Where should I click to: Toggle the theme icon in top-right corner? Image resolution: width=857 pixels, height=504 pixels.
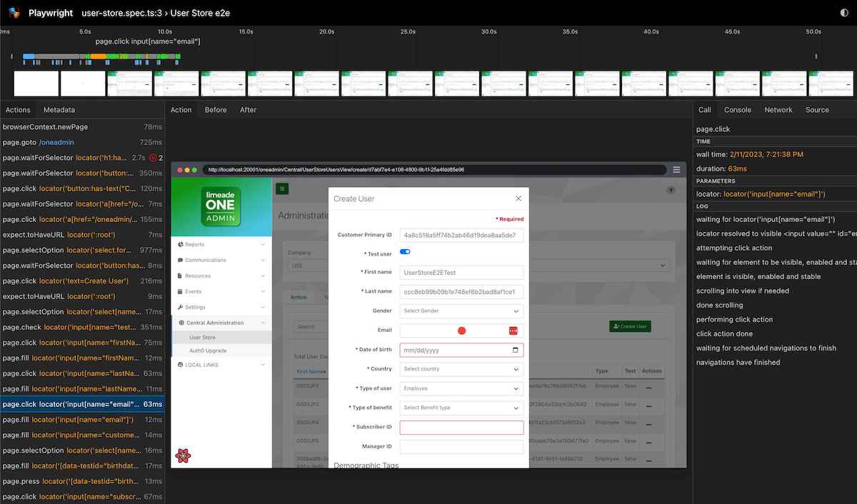(845, 13)
